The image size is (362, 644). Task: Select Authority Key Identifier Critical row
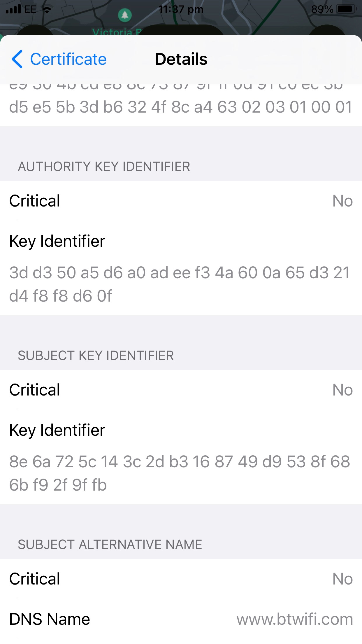point(181,201)
